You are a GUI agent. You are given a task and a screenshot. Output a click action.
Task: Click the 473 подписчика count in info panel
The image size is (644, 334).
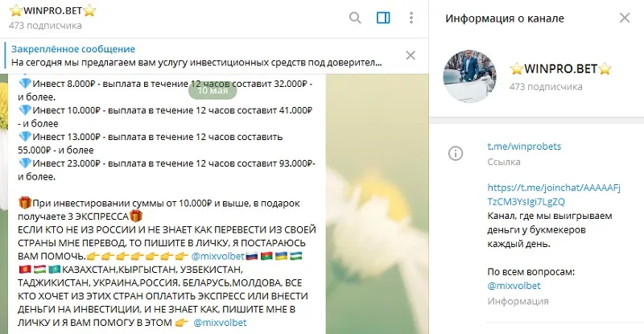pyautogui.click(x=546, y=87)
